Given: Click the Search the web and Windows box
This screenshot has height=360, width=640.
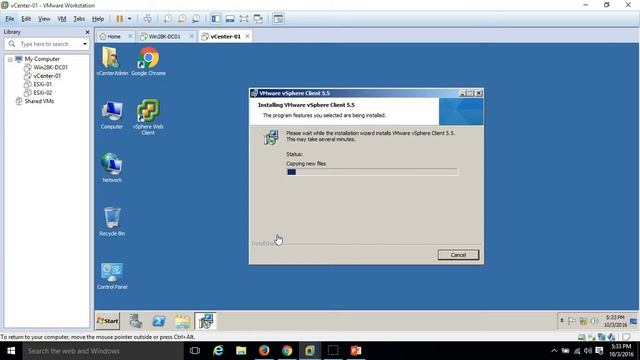Looking at the screenshot, I should click(102, 351).
